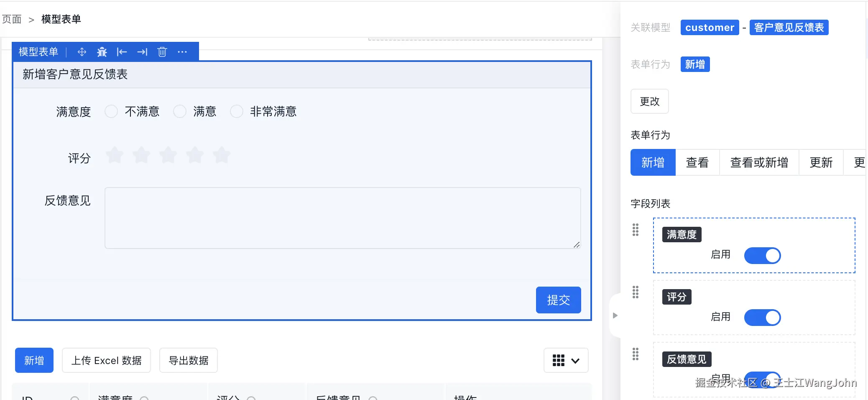Switch to the 查看 form behavior tab
This screenshot has width=868, height=400.
[697, 162]
